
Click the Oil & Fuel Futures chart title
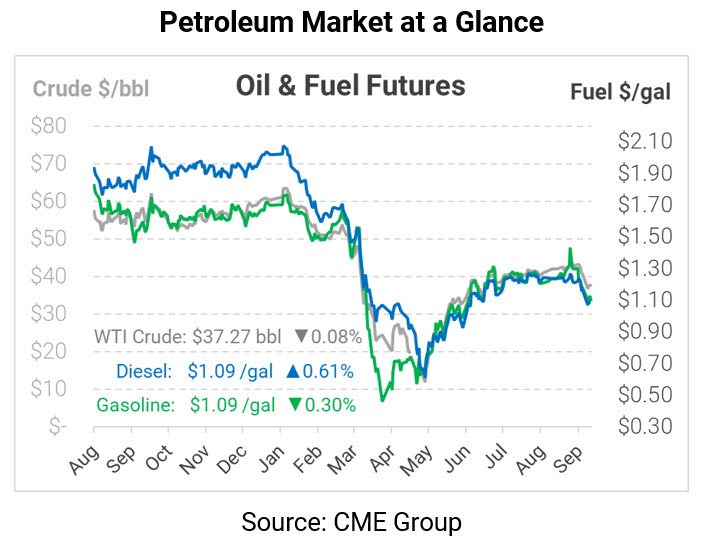pos(350,86)
